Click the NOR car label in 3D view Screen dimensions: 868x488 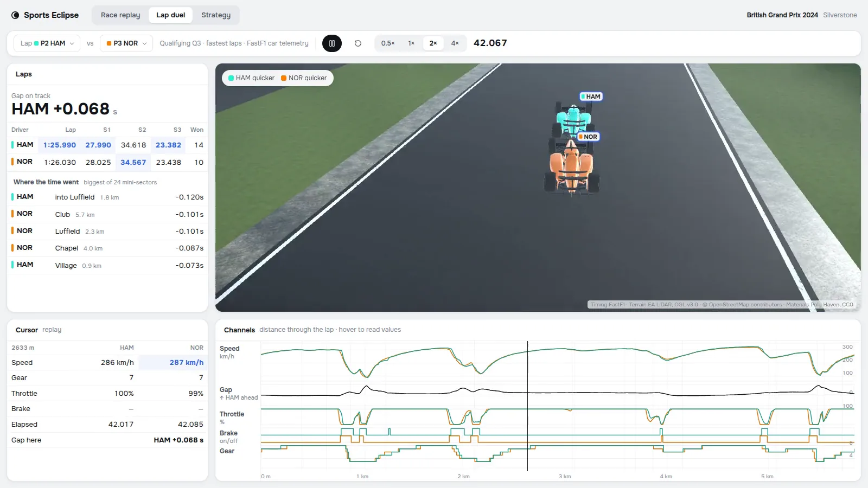point(588,137)
